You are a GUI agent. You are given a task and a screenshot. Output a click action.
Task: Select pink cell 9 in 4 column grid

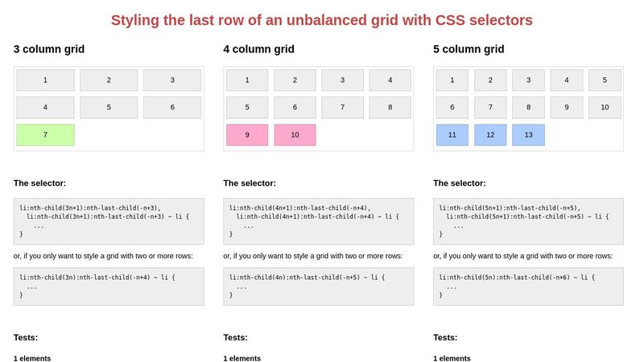[x=247, y=134]
